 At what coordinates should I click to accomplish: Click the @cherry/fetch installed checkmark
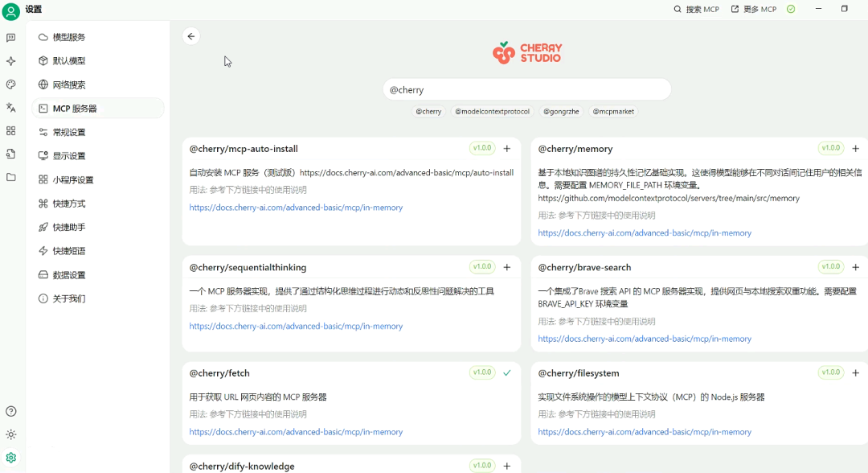tap(507, 372)
